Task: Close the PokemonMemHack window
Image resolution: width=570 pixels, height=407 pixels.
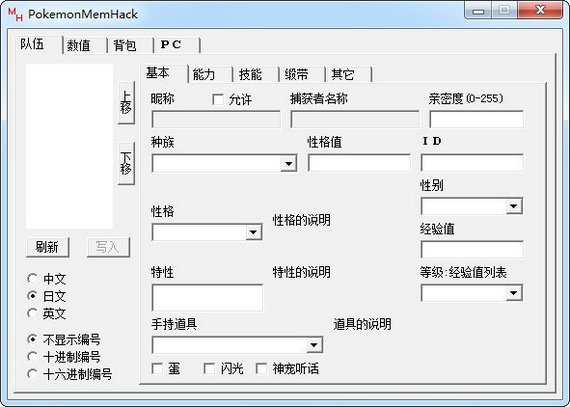Action: [x=541, y=11]
